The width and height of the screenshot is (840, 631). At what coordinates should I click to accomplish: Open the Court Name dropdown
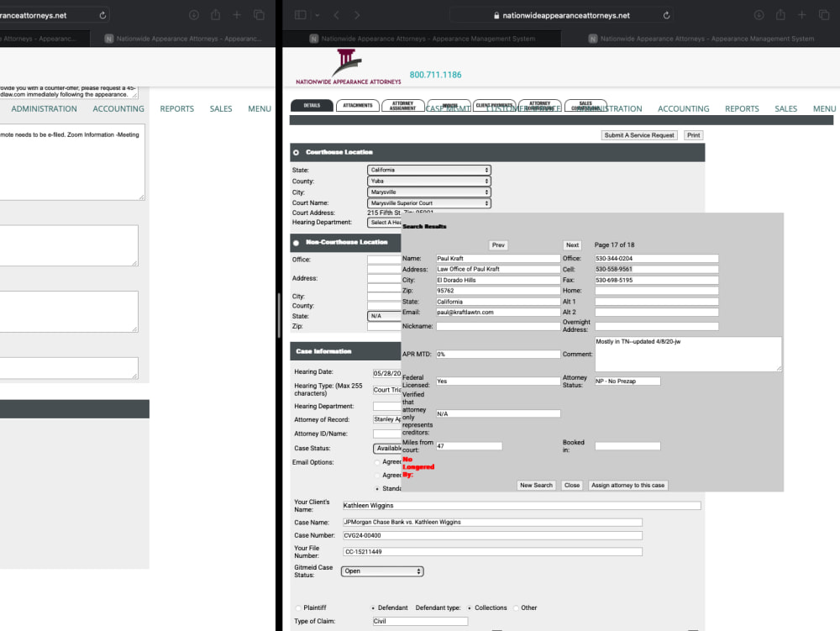point(428,203)
